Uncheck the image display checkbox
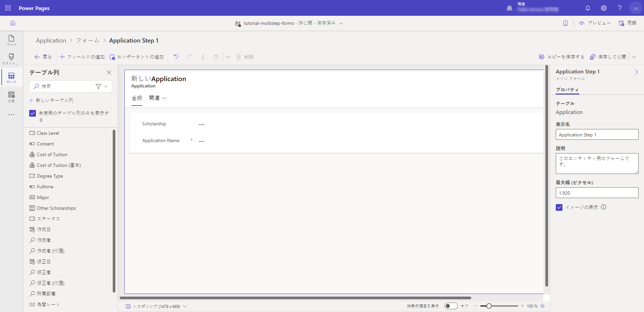Screen dimensions: 644x312 [x=559, y=207]
